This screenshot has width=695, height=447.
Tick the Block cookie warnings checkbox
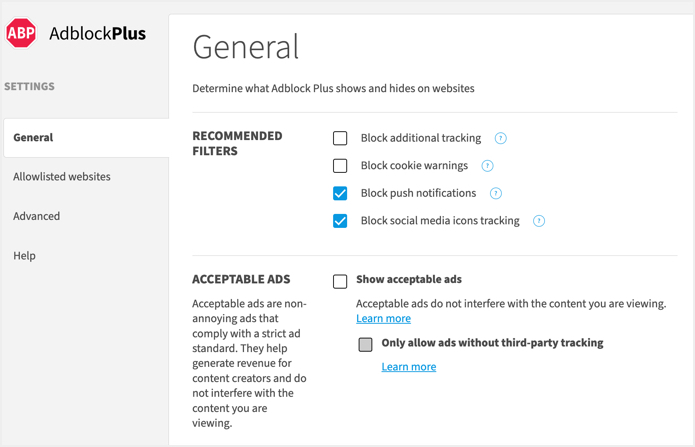[340, 166]
